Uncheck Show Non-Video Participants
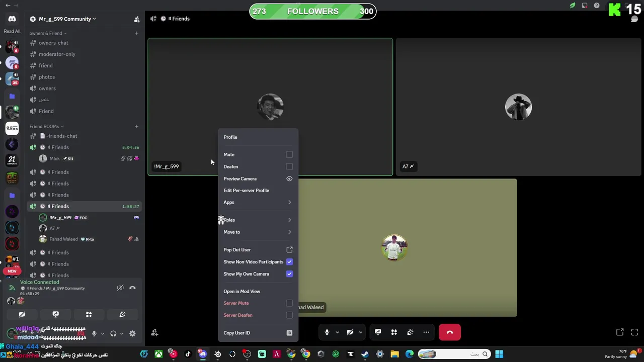Image resolution: width=644 pixels, height=362 pixels. pyautogui.click(x=289, y=262)
